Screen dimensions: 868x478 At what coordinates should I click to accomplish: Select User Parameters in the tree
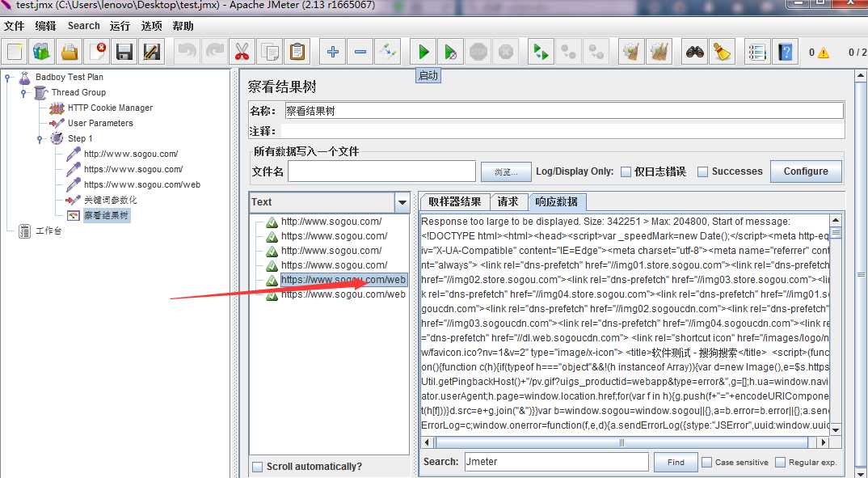tap(100, 124)
